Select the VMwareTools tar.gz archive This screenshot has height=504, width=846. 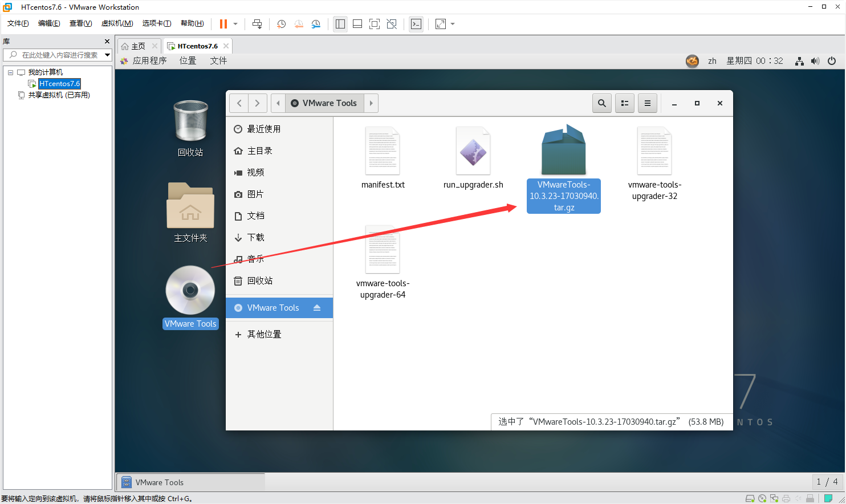[x=564, y=169]
